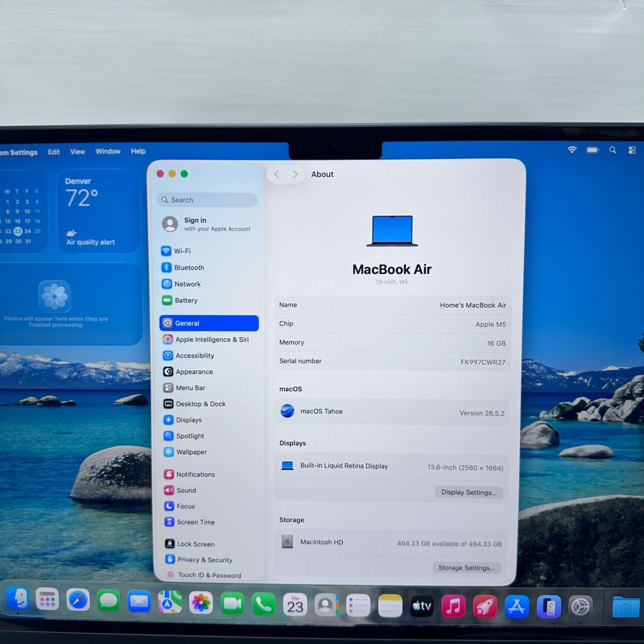Click Denver weather widget
This screenshot has height=644, width=644.
click(99, 211)
